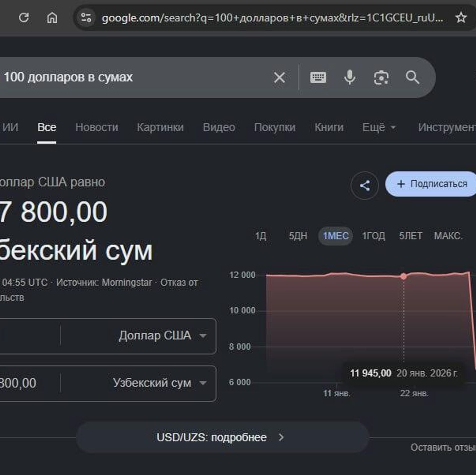
Task: Submit search with magnifying glass icon
Action: [x=412, y=78]
